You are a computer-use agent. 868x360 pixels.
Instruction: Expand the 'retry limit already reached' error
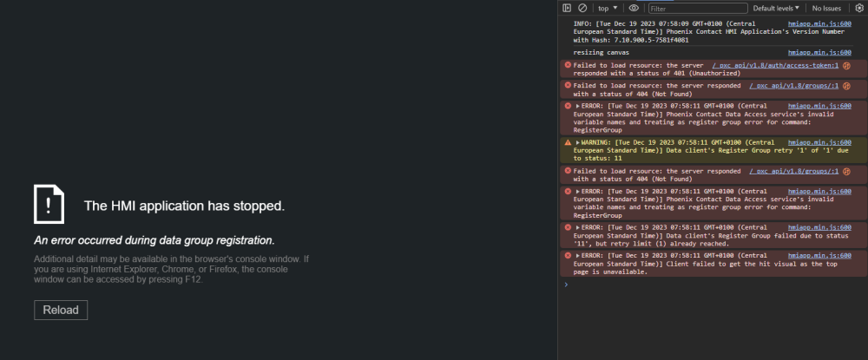577,228
